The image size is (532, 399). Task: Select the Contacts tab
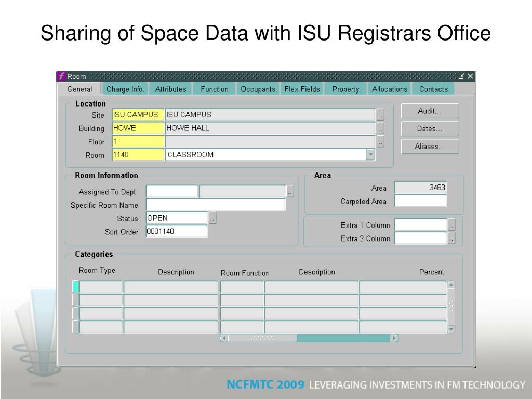point(433,89)
